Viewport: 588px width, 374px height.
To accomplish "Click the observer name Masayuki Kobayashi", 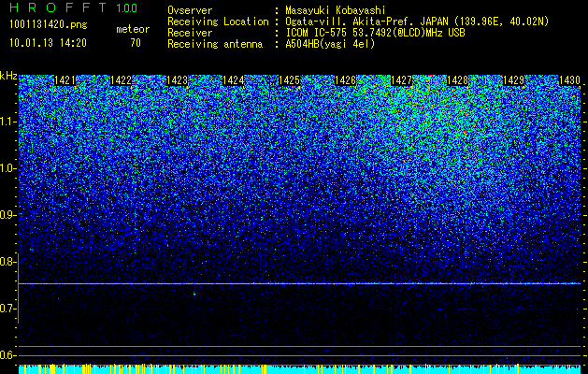I will 335,10.
